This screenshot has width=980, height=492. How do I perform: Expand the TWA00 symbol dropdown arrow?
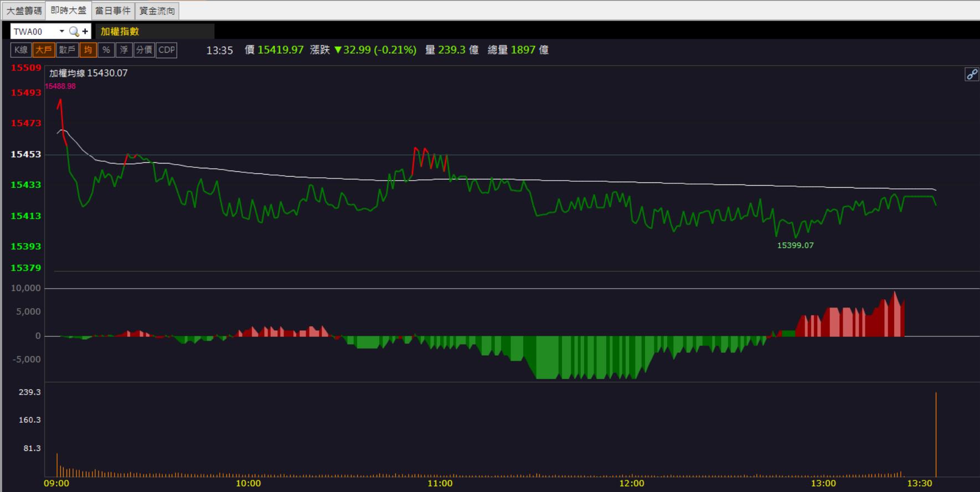[x=62, y=32]
